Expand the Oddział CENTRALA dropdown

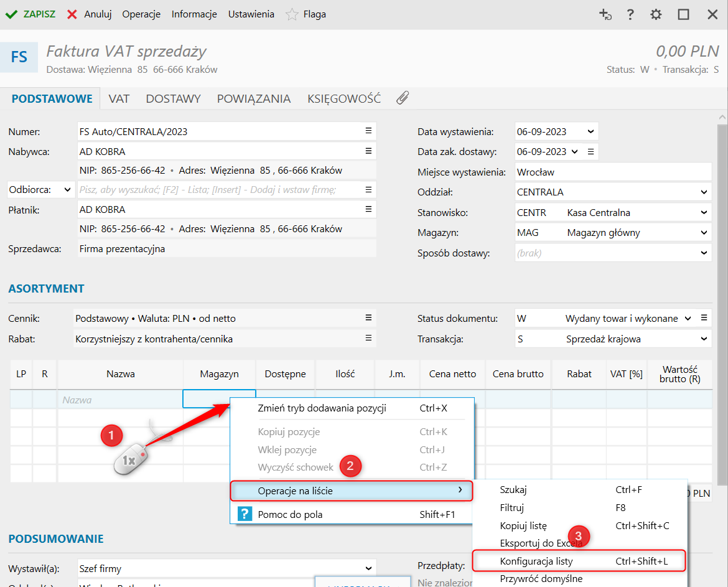(x=704, y=192)
